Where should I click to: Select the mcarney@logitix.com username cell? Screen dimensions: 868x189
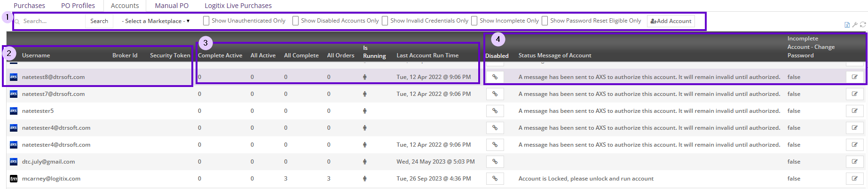pos(51,179)
